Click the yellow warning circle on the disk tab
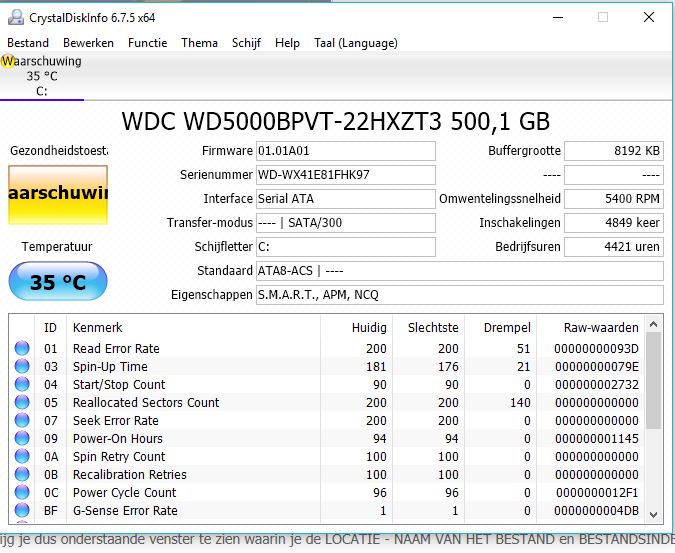 (x=7, y=62)
